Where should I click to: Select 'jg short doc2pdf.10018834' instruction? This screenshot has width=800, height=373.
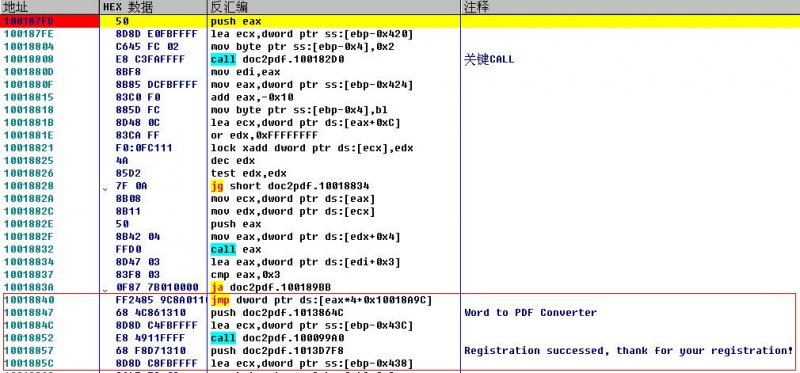[289, 186]
